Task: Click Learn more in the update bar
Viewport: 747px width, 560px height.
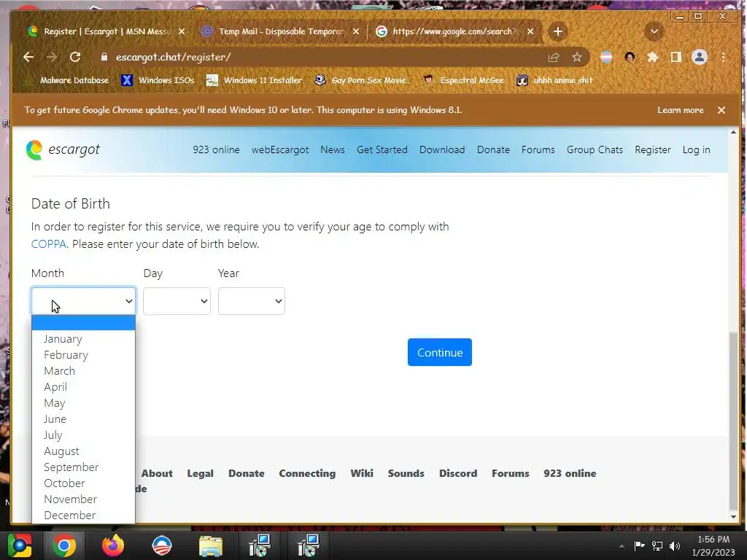Action: [x=681, y=110]
